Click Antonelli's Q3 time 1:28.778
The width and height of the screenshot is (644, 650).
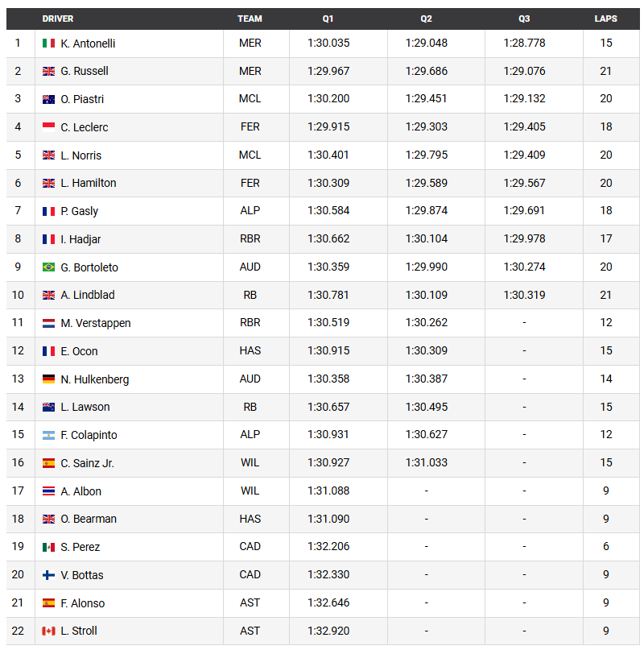524,43
